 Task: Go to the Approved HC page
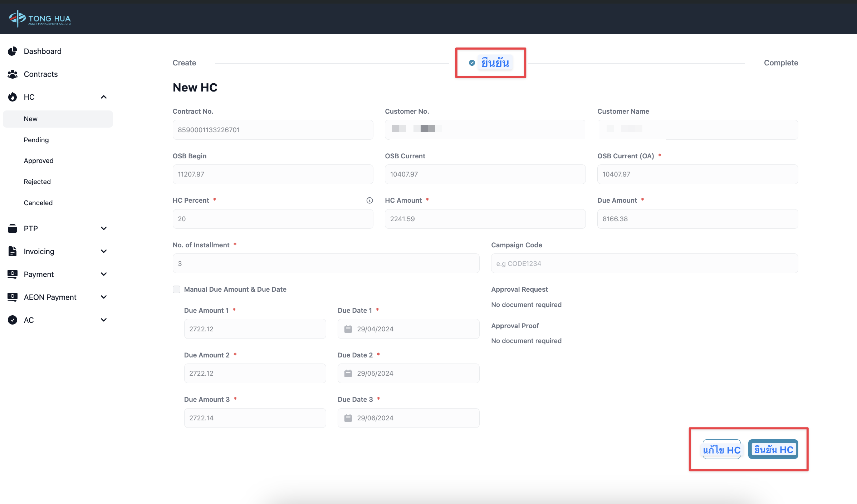[39, 160]
